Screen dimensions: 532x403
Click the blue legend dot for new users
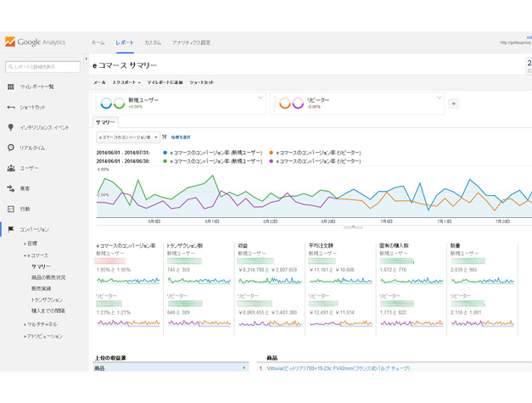click(165, 153)
